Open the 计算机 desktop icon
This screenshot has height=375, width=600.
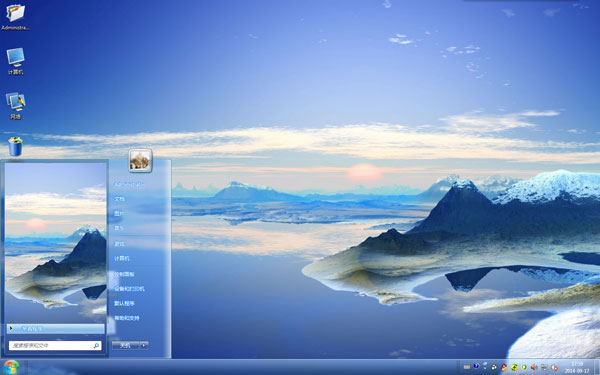pyautogui.click(x=15, y=61)
